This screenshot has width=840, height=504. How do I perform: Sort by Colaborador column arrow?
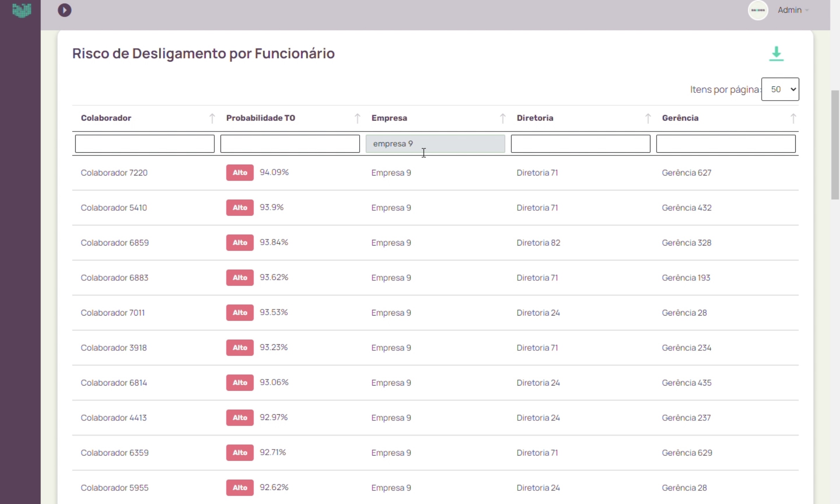(x=212, y=118)
